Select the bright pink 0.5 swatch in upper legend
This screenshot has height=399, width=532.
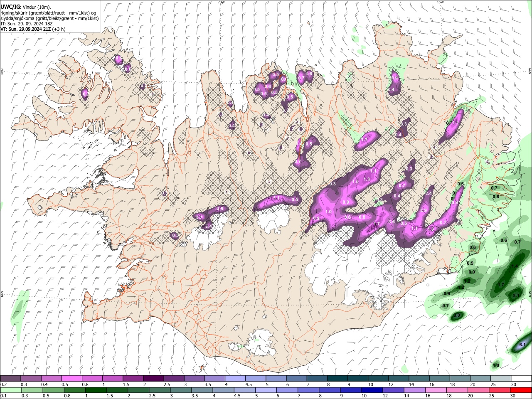(72, 379)
